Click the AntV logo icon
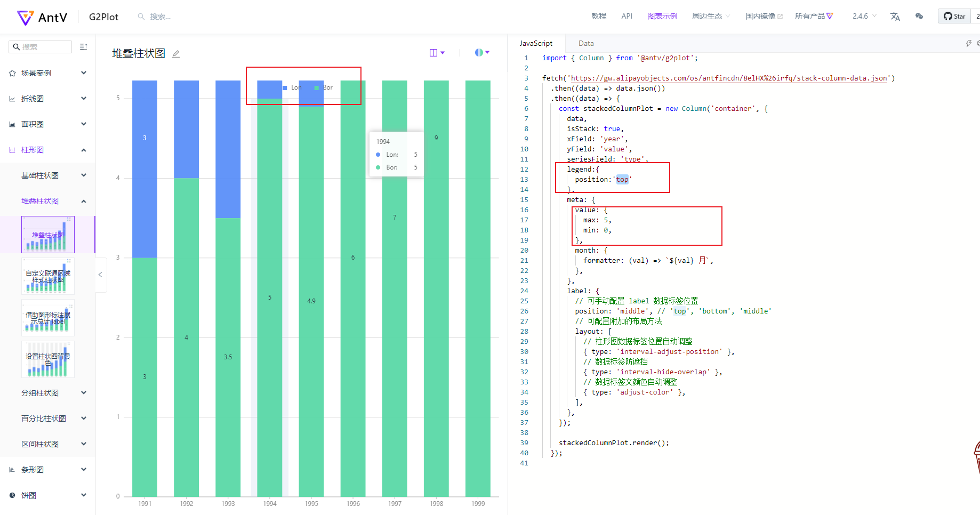Viewport: 980px width, 515px height. [25, 17]
